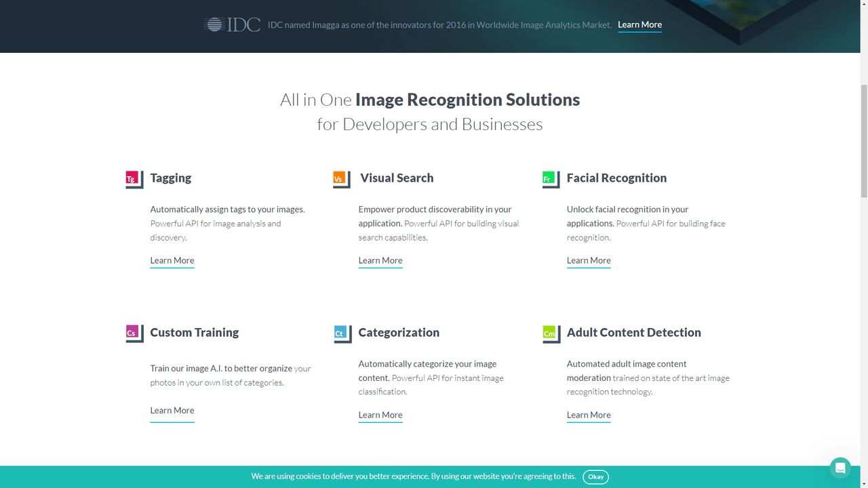Click 'Train our image A.I.' description text

point(231,375)
